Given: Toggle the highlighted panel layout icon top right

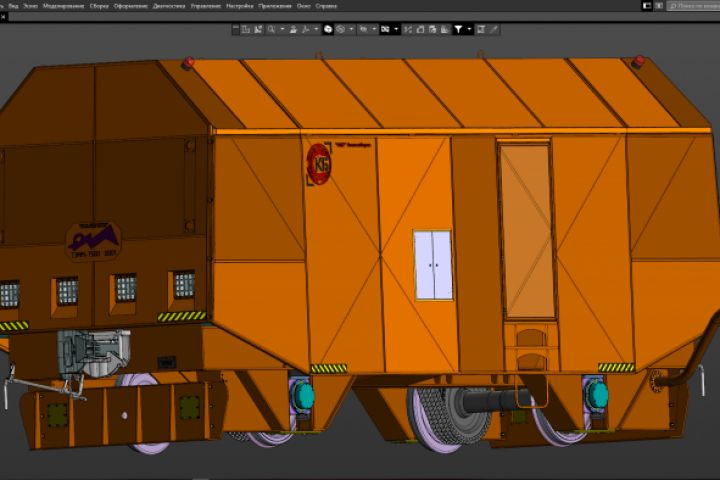Looking at the screenshot, I should [x=647, y=6].
